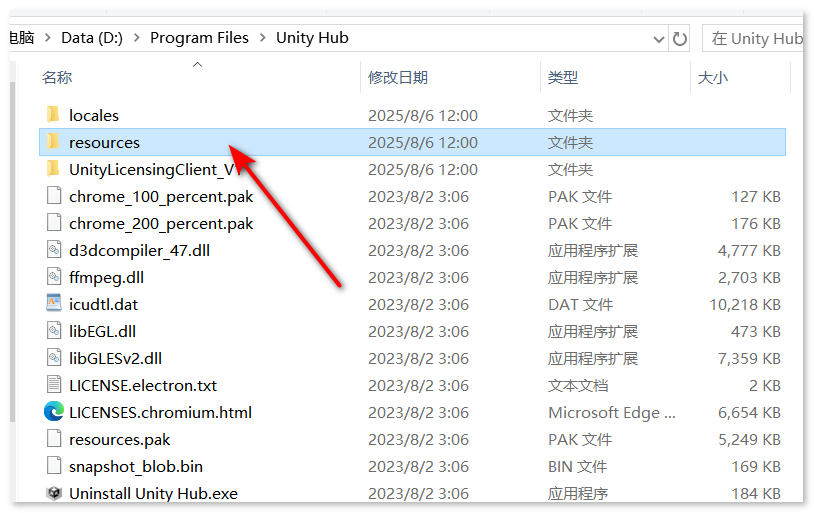Select the Uninstall Unity Hub.exe file name
The image size is (814, 513).
[x=153, y=493]
